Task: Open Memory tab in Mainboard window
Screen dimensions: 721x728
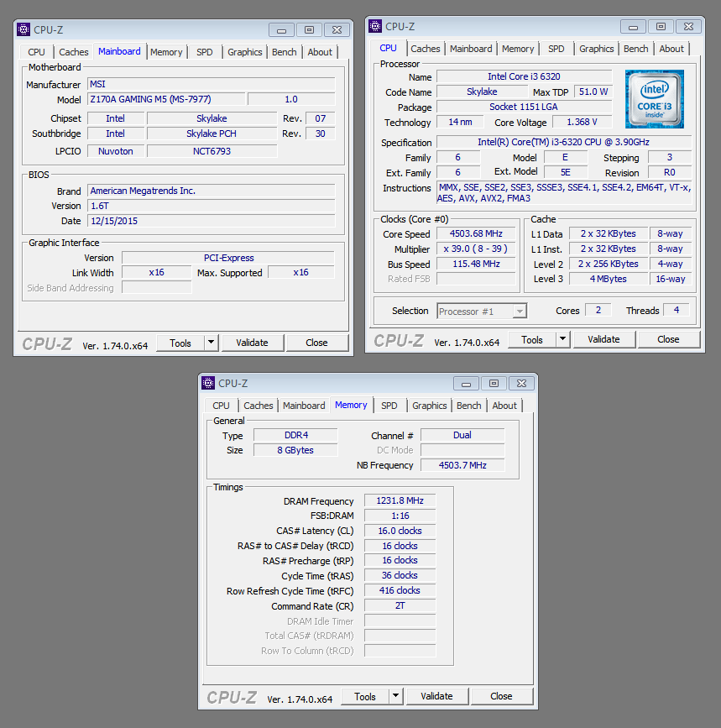Action: coord(166,52)
